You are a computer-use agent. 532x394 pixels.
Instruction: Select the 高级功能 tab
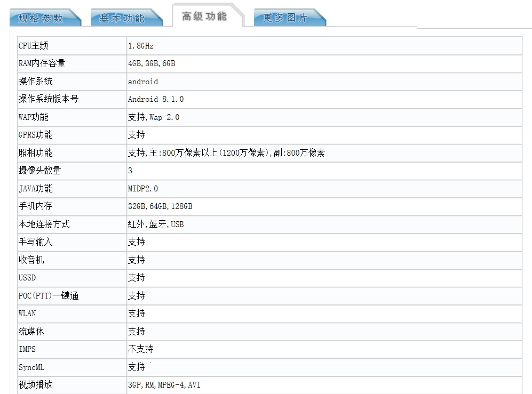pyautogui.click(x=208, y=16)
